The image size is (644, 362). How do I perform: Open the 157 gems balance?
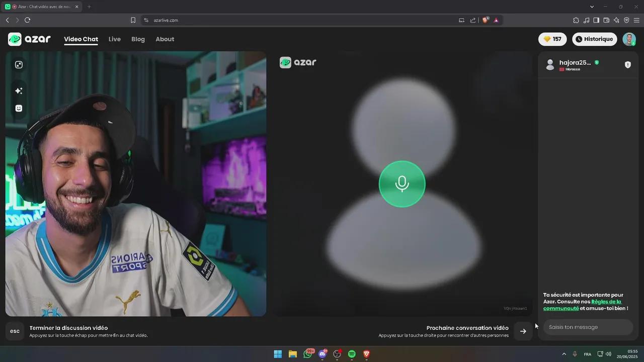(552, 39)
